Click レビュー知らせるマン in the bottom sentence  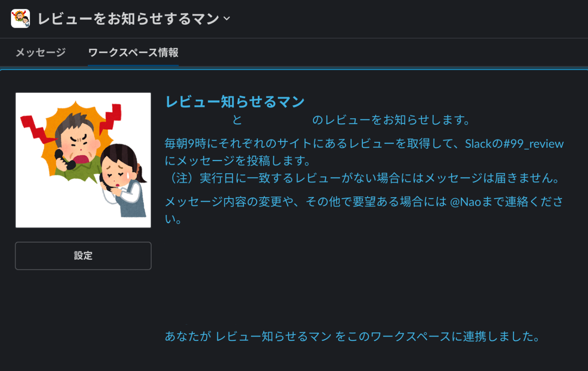[x=273, y=336]
